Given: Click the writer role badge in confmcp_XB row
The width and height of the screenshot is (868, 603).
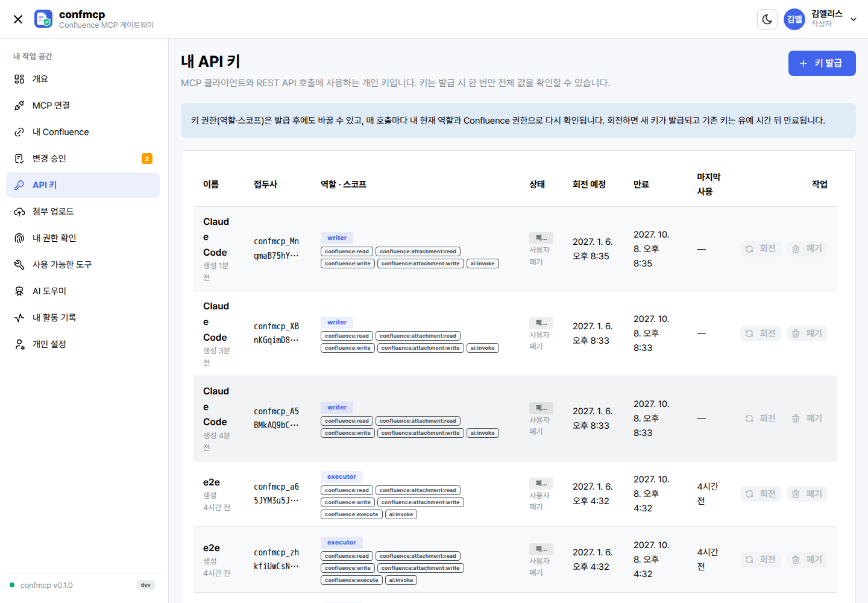Looking at the screenshot, I should tap(337, 323).
